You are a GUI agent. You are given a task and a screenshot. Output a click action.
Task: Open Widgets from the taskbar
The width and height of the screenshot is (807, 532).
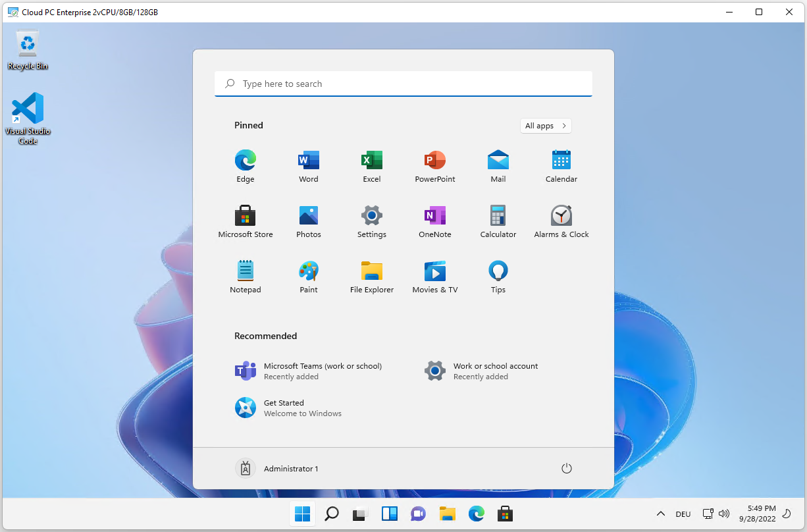(389, 514)
